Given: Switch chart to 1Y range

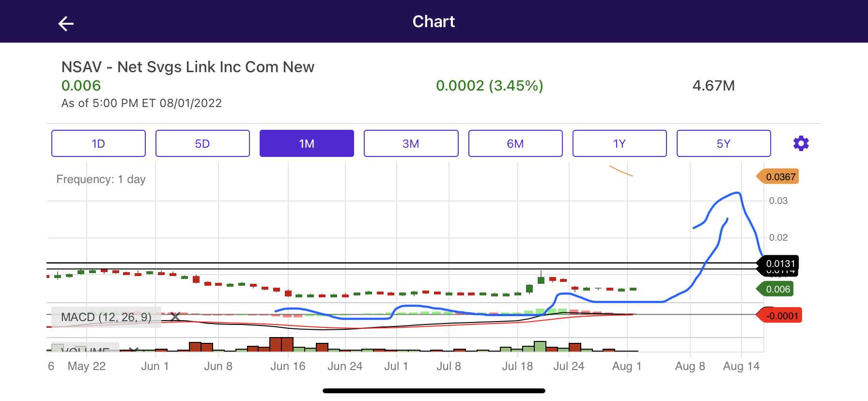Looking at the screenshot, I should click(x=620, y=143).
